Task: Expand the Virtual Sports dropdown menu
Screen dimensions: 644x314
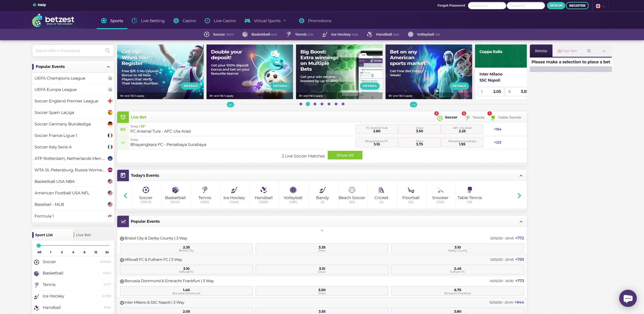Action: pos(285,20)
